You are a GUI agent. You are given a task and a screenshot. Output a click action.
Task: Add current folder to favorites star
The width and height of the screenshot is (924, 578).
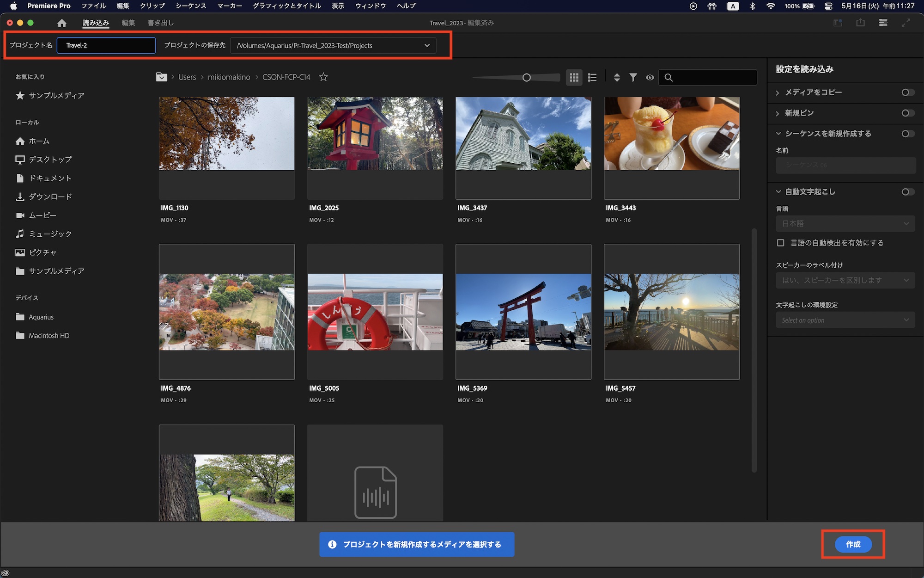click(x=323, y=77)
